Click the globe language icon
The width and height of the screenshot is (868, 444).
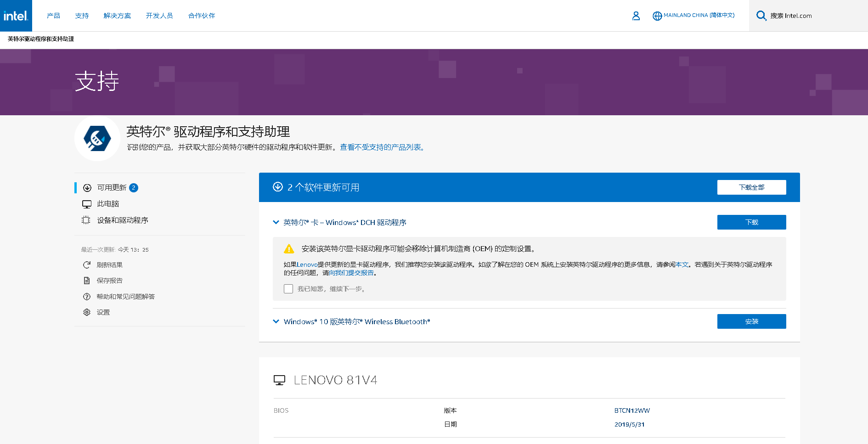coord(657,16)
